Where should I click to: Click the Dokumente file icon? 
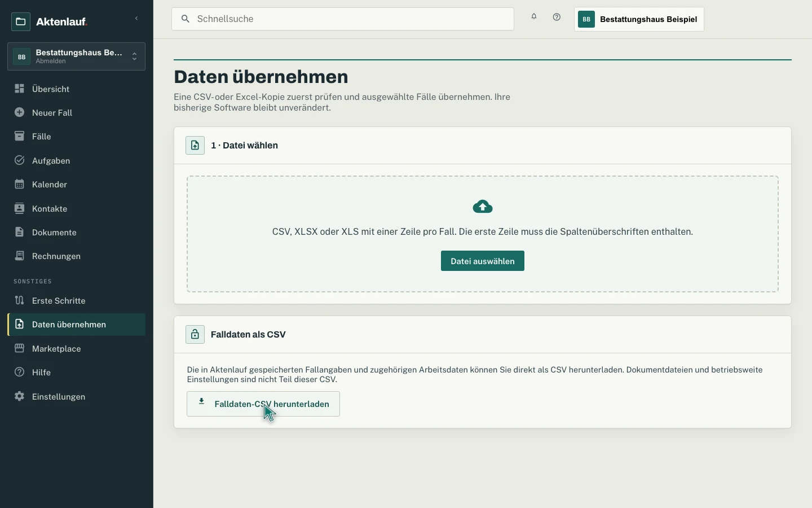19,232
